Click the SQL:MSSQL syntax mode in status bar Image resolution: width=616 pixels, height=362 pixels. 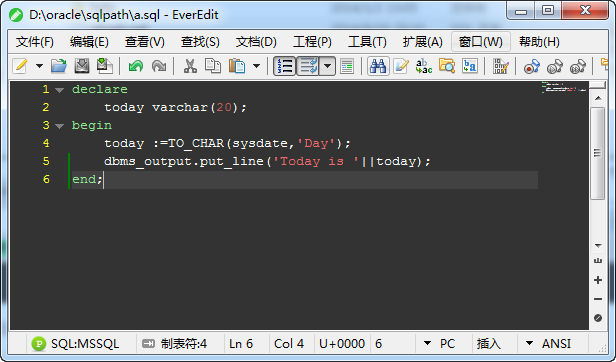pyautogui.click(x=85, y=344)
